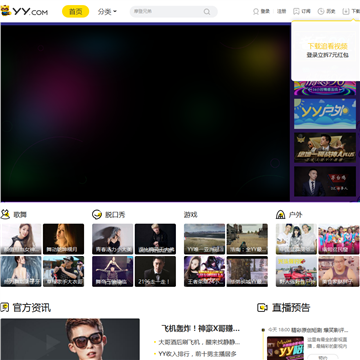Open the 脱口秀 category heading
The width and height of the screenshot is (360, 360).
point(115,215)
